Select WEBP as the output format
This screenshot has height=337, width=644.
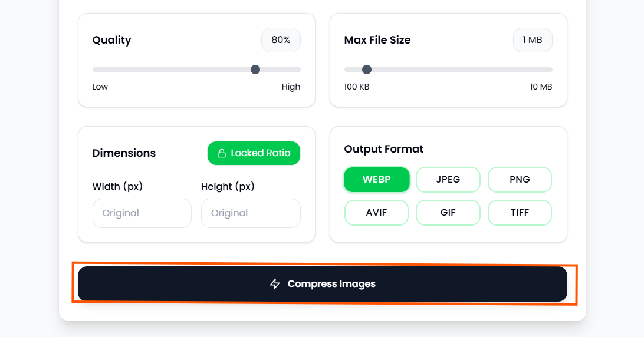(x=376, y=180)
